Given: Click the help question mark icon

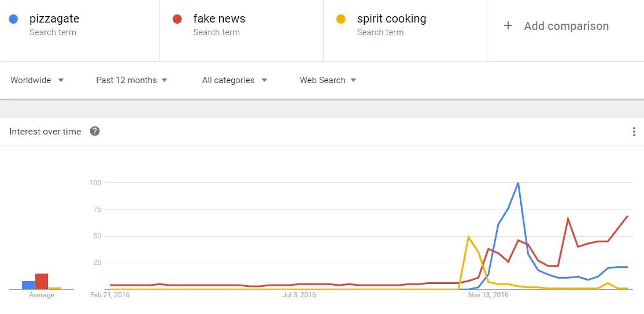Looking at the screenshot, I should pos(95,132).
